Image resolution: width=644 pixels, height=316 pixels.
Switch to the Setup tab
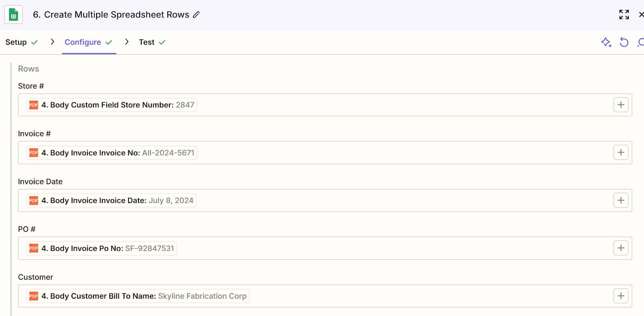16,42
